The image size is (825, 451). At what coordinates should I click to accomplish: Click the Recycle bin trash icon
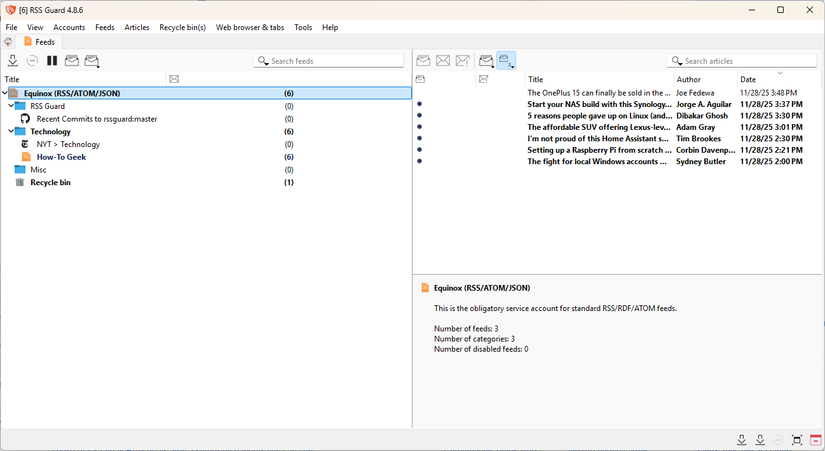click(20, 182)
